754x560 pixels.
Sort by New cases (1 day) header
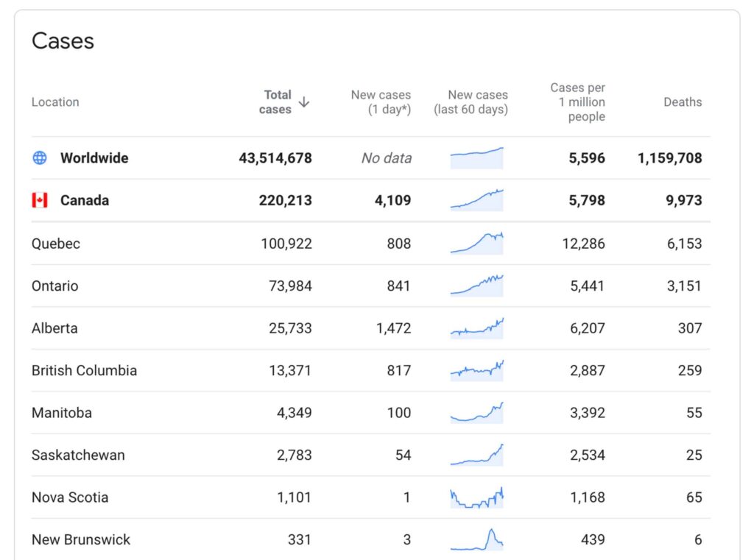tap(381, 102)
